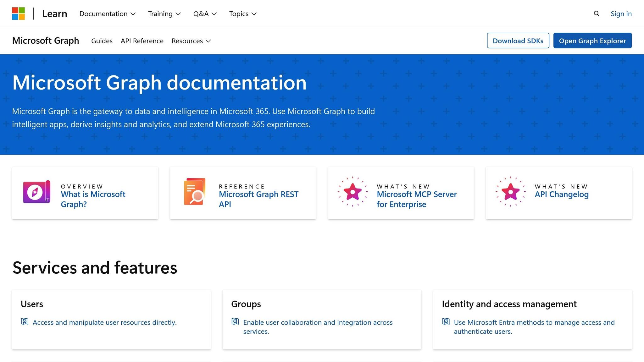Click the star icon on the API Changelog card
Screen dimensions: 644x362
[511, 192]
